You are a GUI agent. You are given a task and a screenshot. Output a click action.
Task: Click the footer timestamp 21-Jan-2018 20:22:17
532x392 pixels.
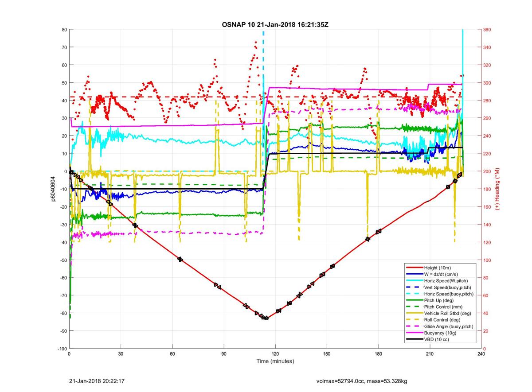coord(96,381)
